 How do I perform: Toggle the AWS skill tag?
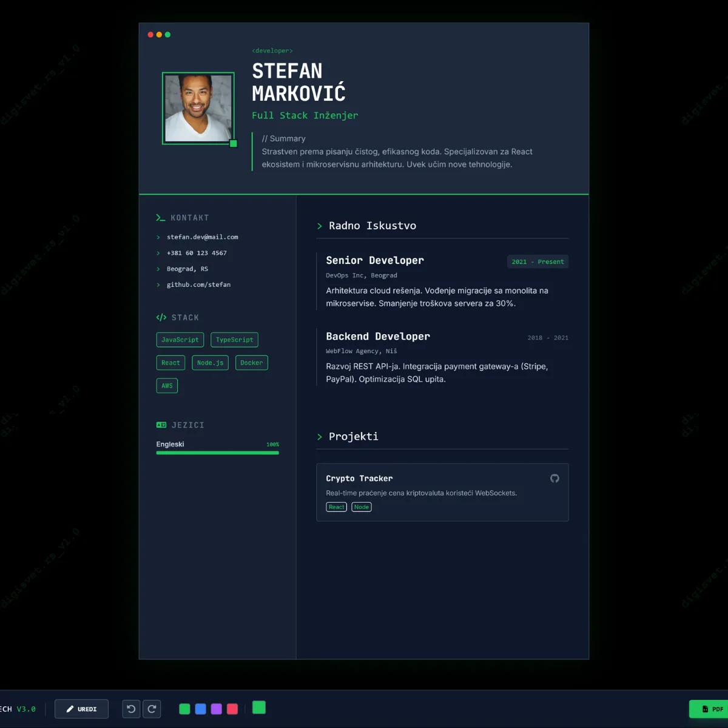pyautogui.click(x=167, y=385)
